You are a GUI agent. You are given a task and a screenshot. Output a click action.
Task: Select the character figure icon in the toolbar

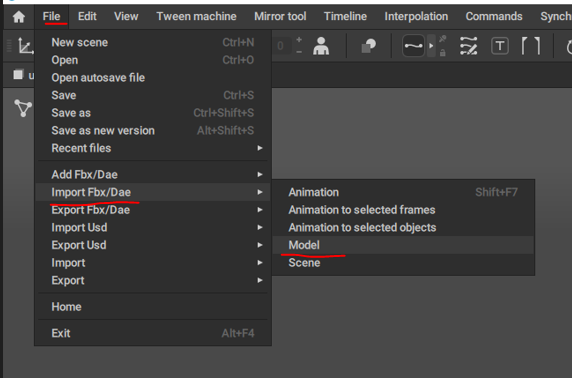[x=321, y=46]
